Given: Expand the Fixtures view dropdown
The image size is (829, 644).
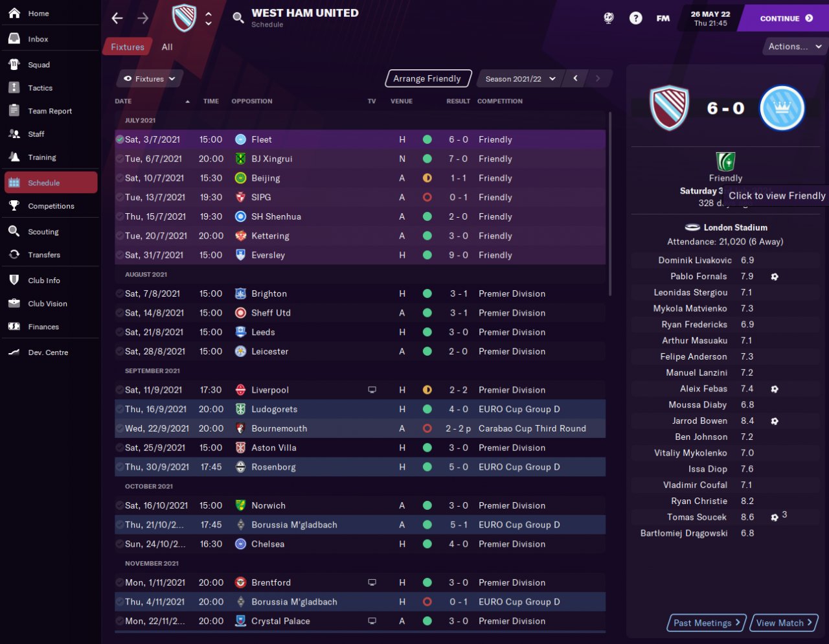Looking at the screenshot, I should (150, 79).
